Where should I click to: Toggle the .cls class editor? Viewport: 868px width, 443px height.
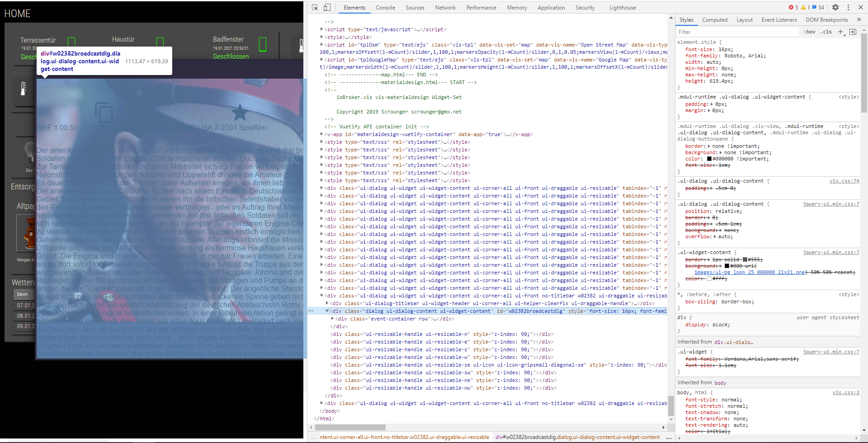(827, 32)
